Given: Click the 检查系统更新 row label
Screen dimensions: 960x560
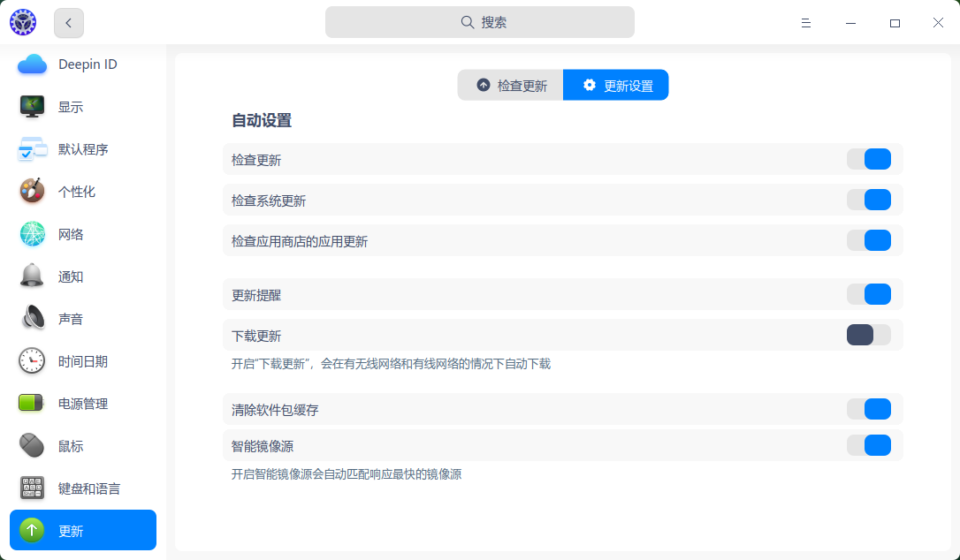Looking at the screenshot, I should point(269,201).
